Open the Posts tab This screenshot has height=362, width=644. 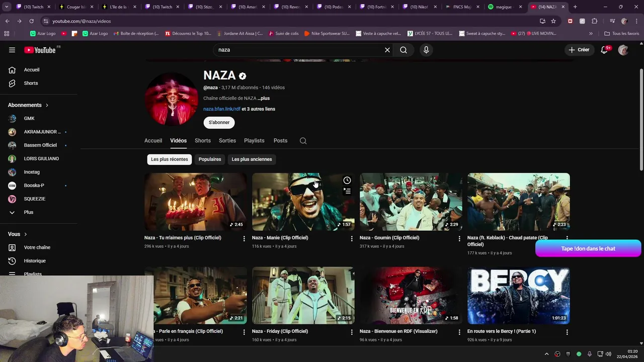click(x=280, y=141)
